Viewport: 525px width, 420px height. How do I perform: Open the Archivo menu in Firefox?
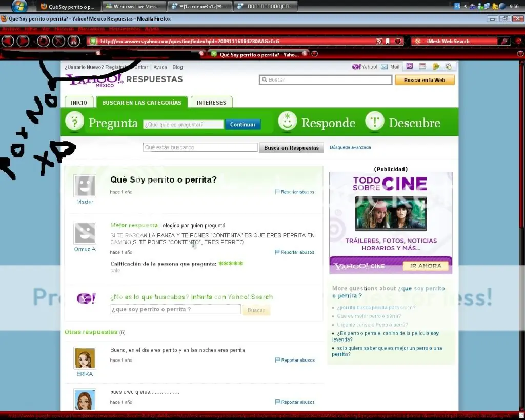[11, 29]
